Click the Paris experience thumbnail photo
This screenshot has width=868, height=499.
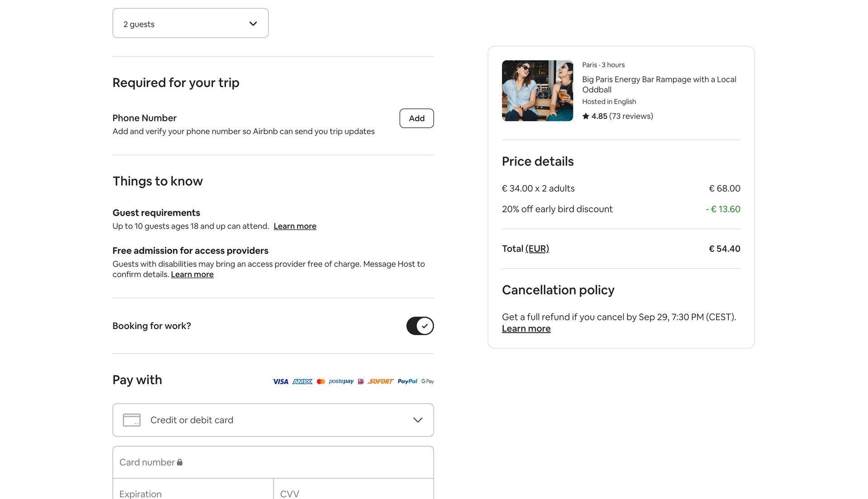[537, 90]
